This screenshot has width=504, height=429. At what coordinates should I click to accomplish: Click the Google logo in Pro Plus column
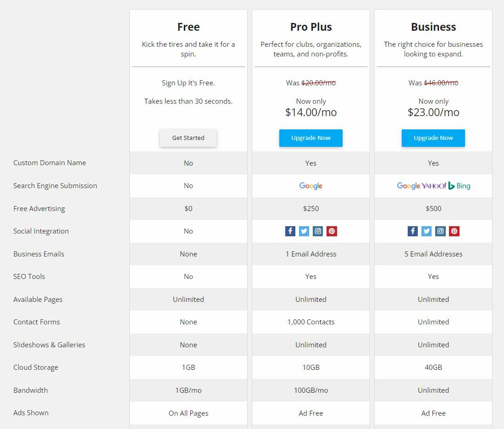point(310,186)
